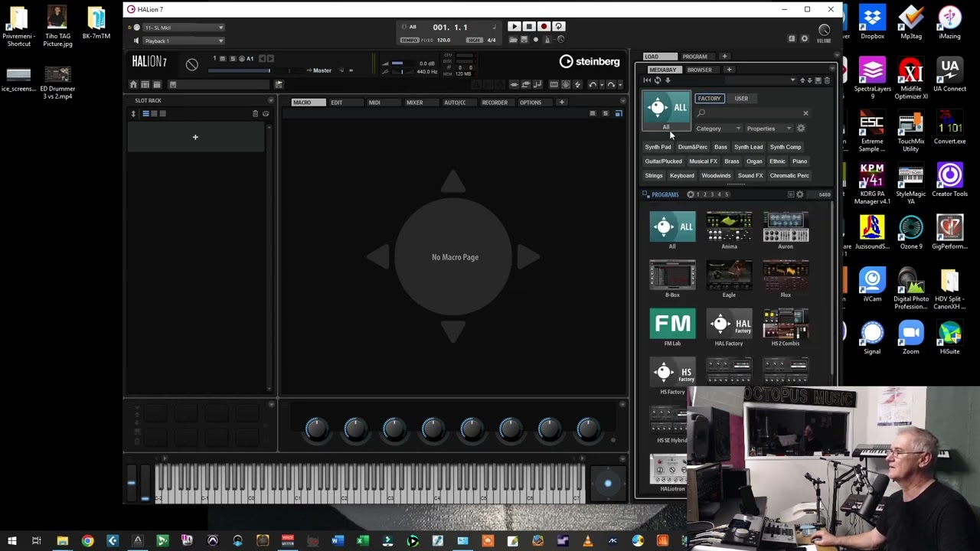The image size is (980, 551).
Task: Filter by Piano category
Action: point(799,161)
